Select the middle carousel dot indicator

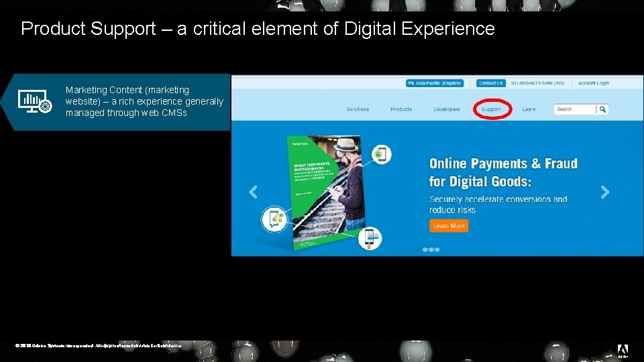pos(431,249)
